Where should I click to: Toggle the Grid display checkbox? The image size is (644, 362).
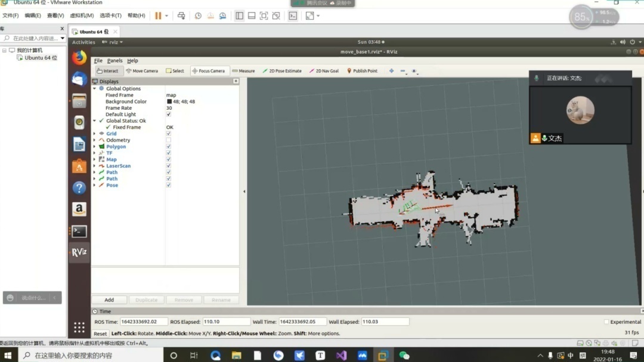click(x=169, y=134)
